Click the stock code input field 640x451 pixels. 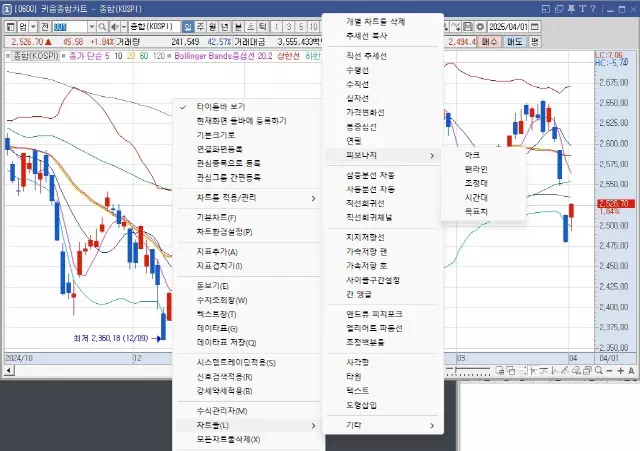(70, 27)
